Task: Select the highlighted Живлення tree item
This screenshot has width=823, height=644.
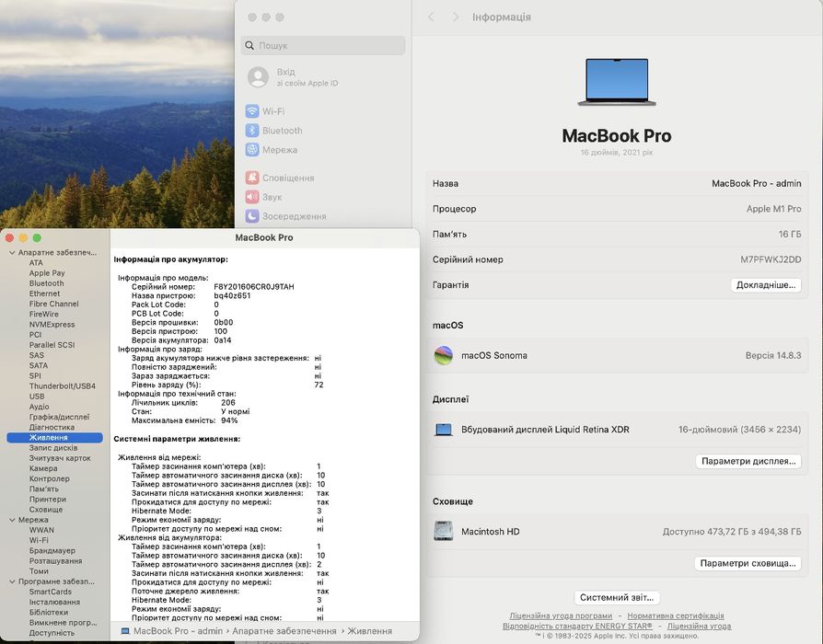Action: click(54, 437)
